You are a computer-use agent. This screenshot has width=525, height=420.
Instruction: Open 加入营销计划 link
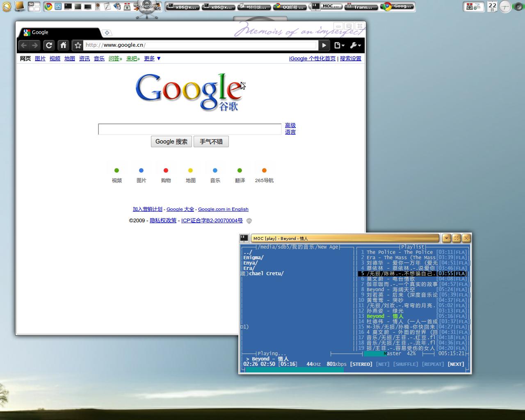coord(148,209)
